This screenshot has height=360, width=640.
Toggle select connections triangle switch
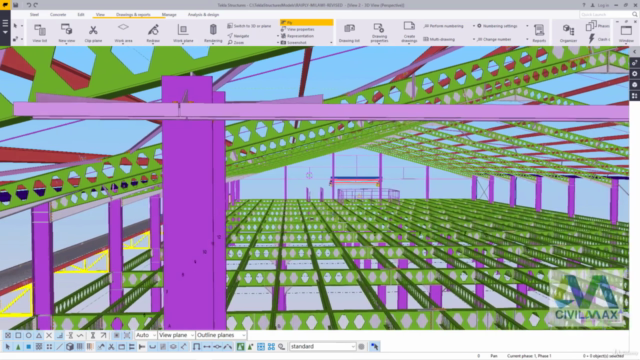point(18,347)
